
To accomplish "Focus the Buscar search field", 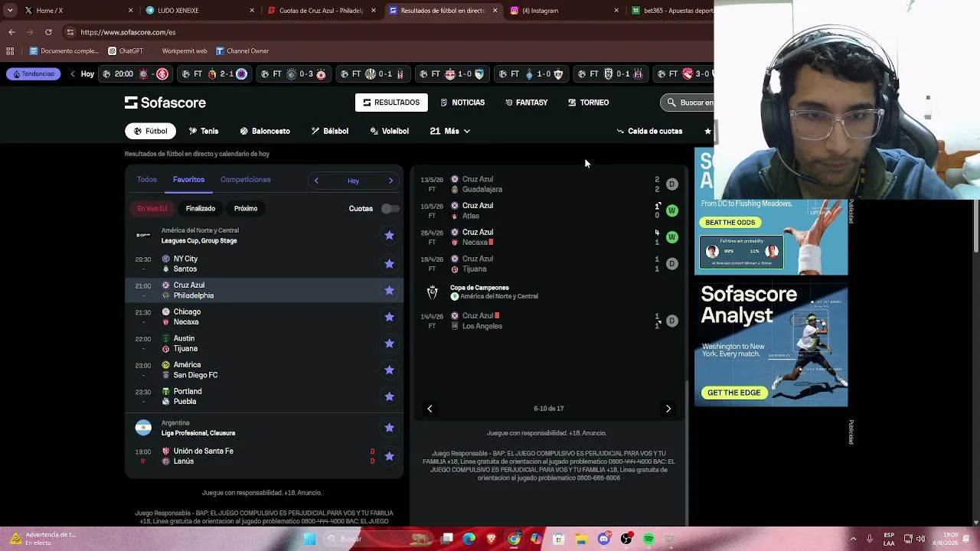I will (x=688, y=103).
